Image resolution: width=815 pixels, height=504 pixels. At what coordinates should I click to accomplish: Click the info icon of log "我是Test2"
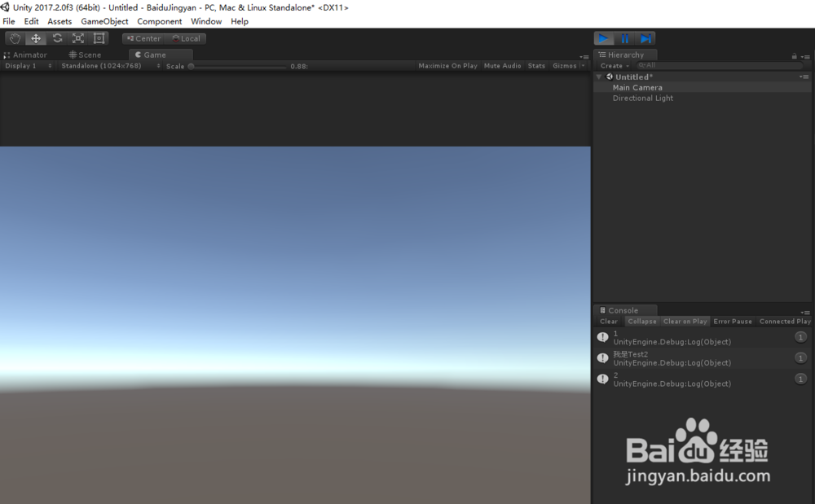tap(602, 358)
